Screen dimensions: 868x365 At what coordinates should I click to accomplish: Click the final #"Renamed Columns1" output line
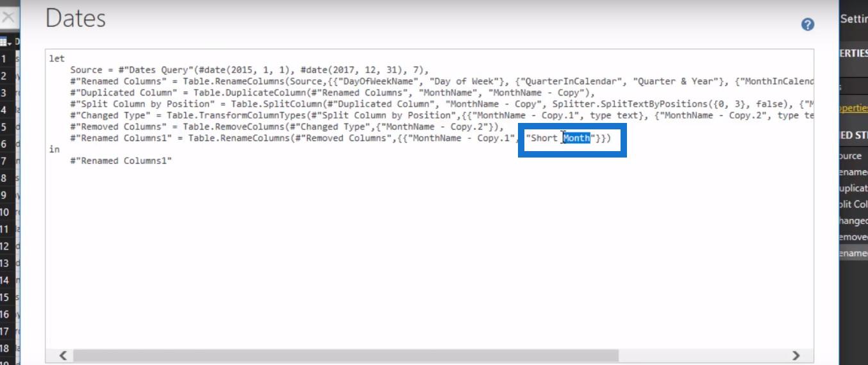(121, 161)
